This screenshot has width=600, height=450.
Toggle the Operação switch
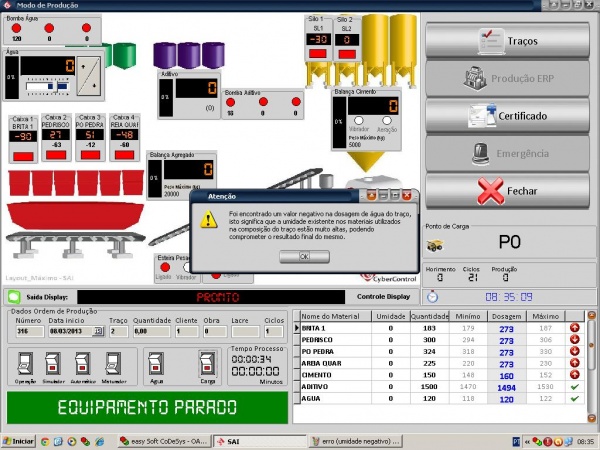27,364
